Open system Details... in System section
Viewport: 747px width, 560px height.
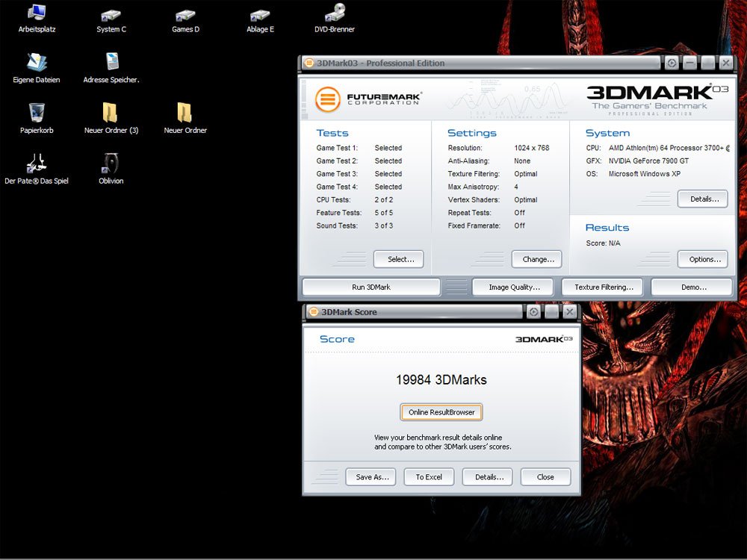point(703,199)
